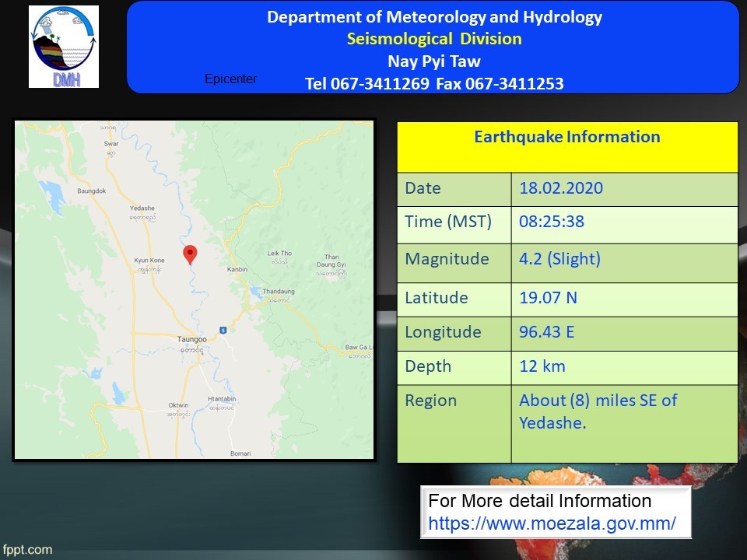Click the Kyun Kone map label
Screen dimensions: 747x560
tap(149, 260)
